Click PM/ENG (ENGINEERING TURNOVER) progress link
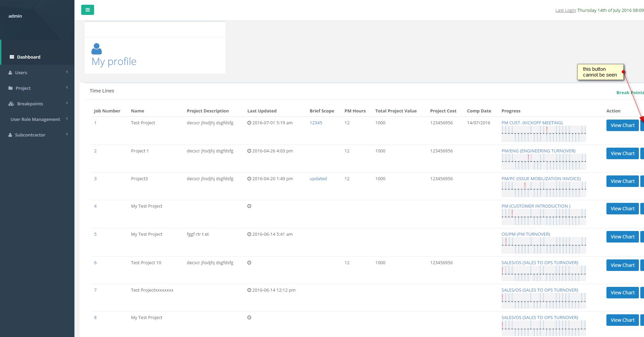The width and height of the screenshot is (644, 337). pyautogui.click(x=538, y=151)
